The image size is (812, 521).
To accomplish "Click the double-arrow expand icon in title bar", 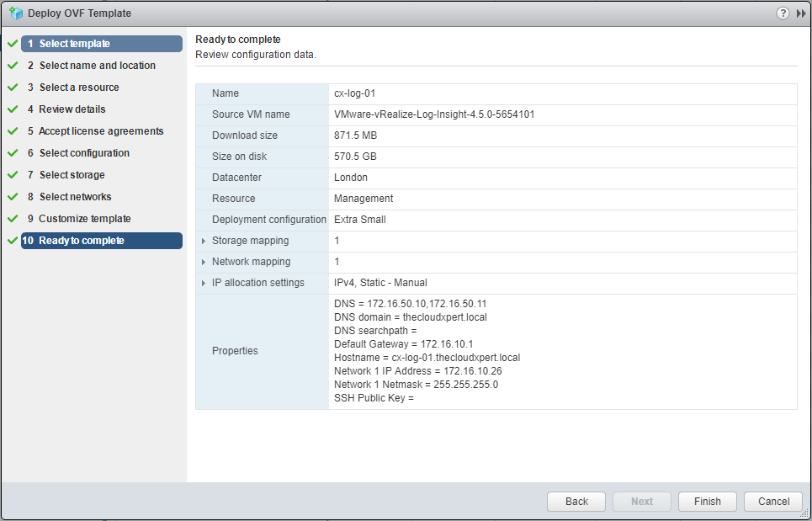I will pos(801,13).
